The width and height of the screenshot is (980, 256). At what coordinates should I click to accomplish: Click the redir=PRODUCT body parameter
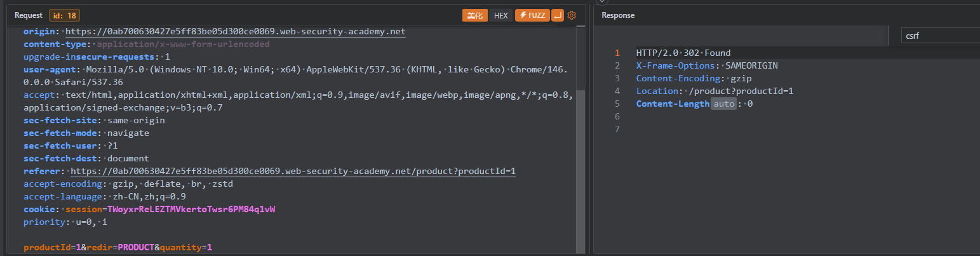pyautogui.click(x=116, y=247)
